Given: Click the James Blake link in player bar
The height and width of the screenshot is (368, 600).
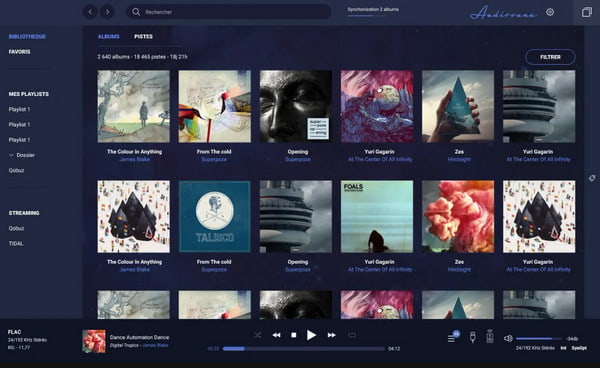Looking at the screenshot, I should pos(155,345).
